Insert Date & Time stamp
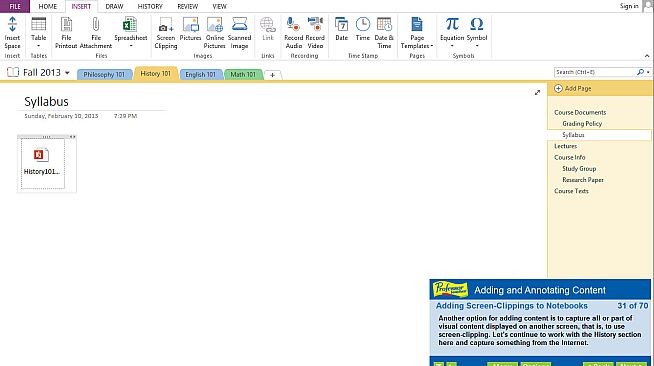Viewport: 654px width, 366px height. click(384, 33)
